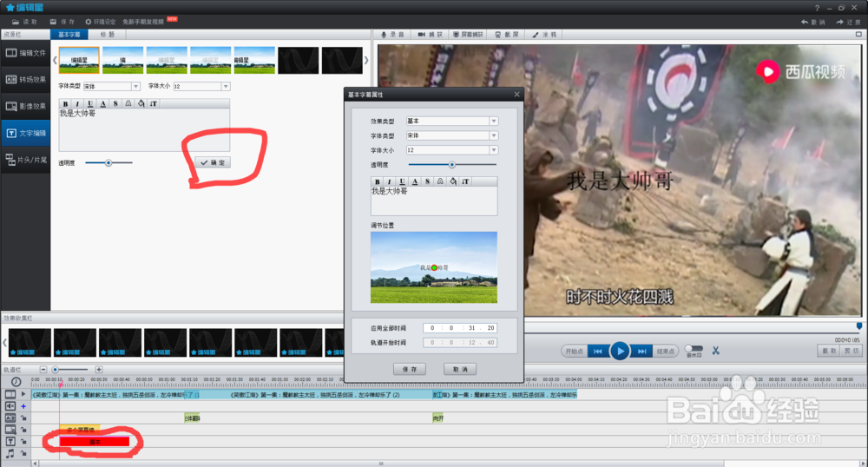Click vertical text icon in dialog toolbar
The height and width of the screenshot is (467, 868).
click(x=465, y=181)
